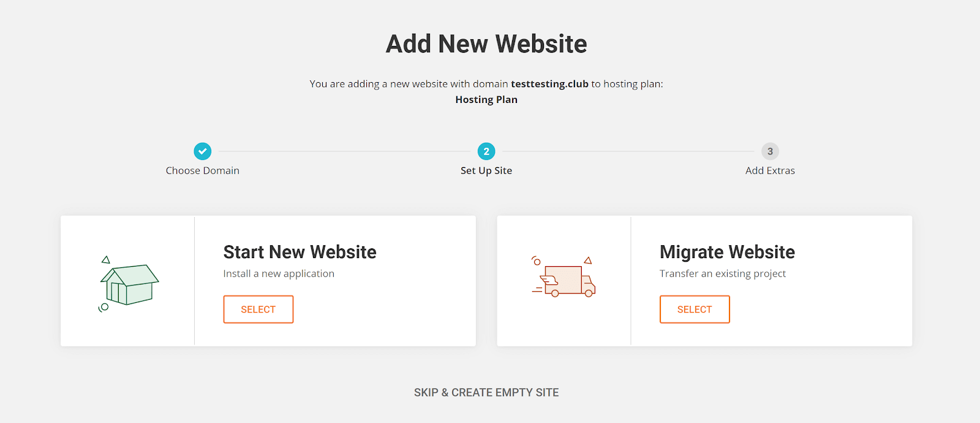Click the green house illustration icon
The image size is (980, 423).
[x=129, y=284]
